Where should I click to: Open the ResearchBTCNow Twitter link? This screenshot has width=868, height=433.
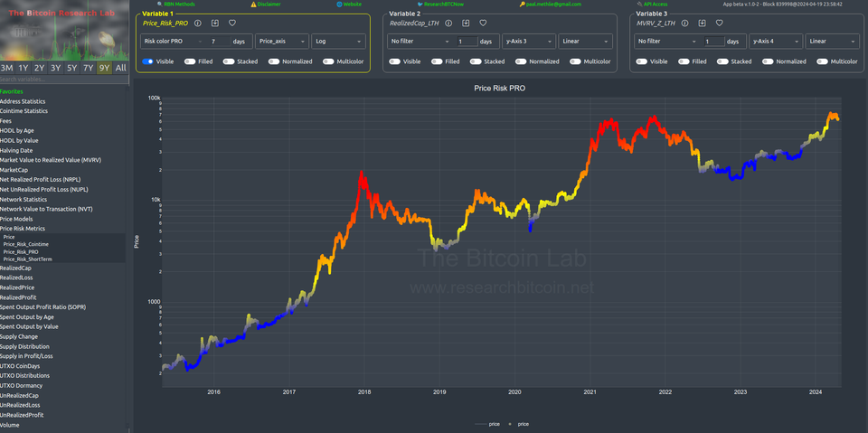tap(440, 4)
